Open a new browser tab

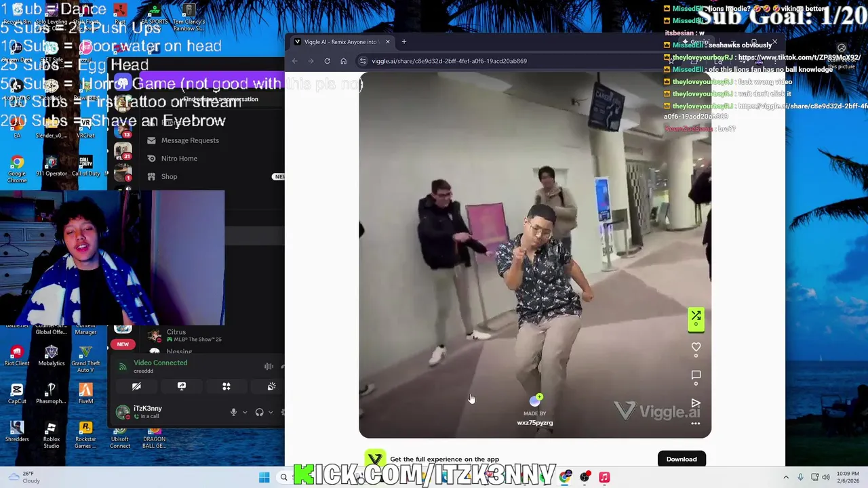(403, 42)
